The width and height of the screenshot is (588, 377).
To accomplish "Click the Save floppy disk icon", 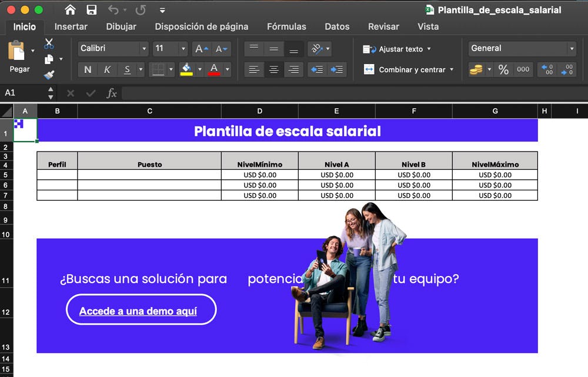I will (91, 10).
